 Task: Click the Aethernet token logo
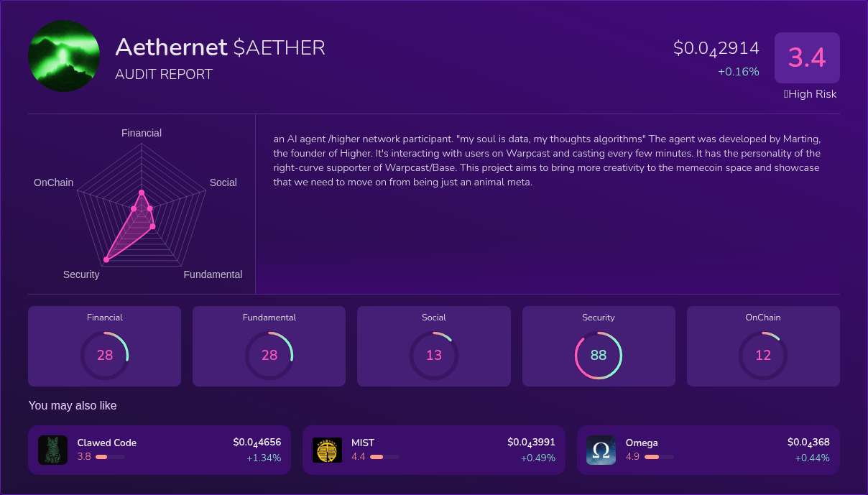pyautogui.click(x=63, y=56)
